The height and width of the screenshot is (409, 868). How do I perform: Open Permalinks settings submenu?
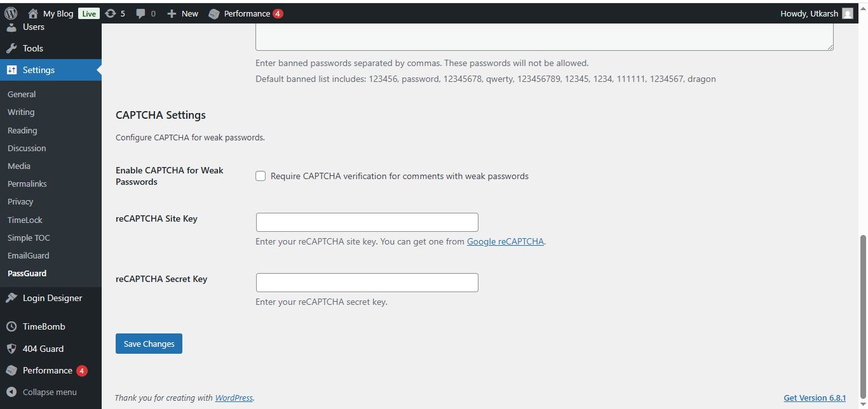[27, 184]
